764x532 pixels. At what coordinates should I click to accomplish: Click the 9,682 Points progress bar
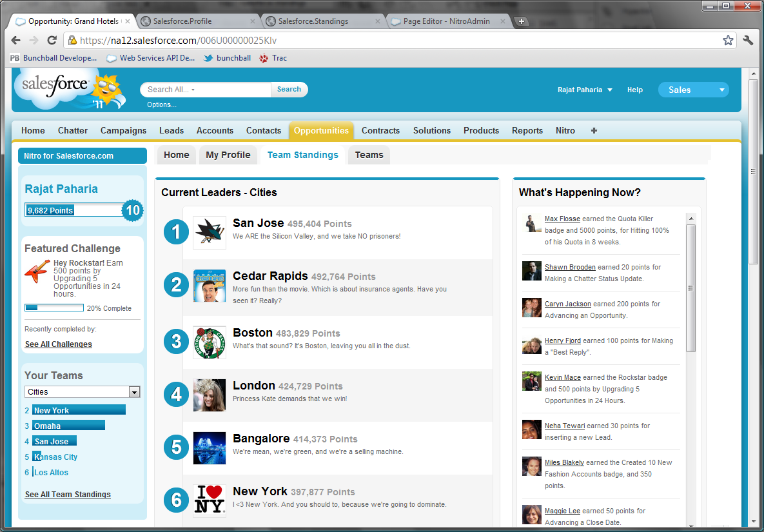pos(73,210)
